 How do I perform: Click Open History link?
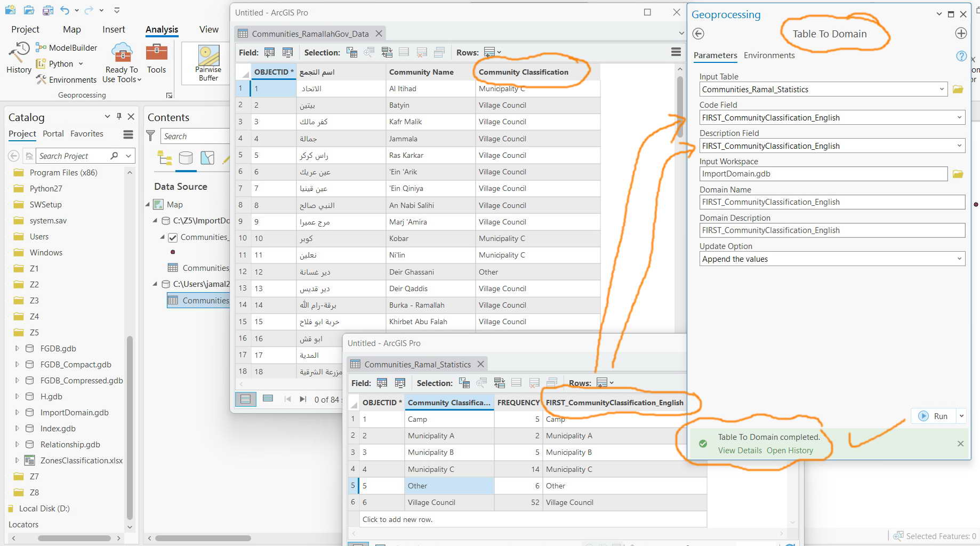point(790,450)
